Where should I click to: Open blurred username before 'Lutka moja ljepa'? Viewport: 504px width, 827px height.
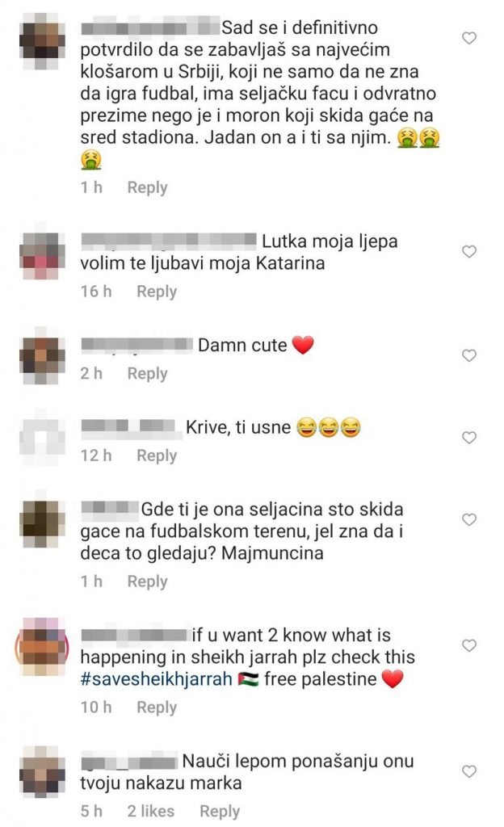coord(169,241)
